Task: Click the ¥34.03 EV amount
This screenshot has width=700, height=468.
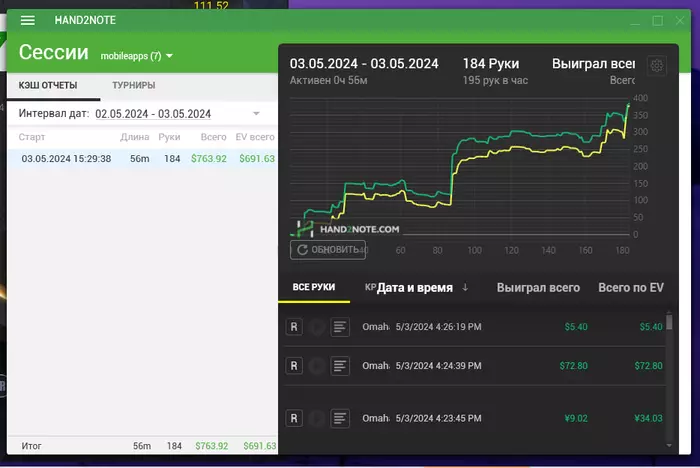Action: click(x=648, y=418)
